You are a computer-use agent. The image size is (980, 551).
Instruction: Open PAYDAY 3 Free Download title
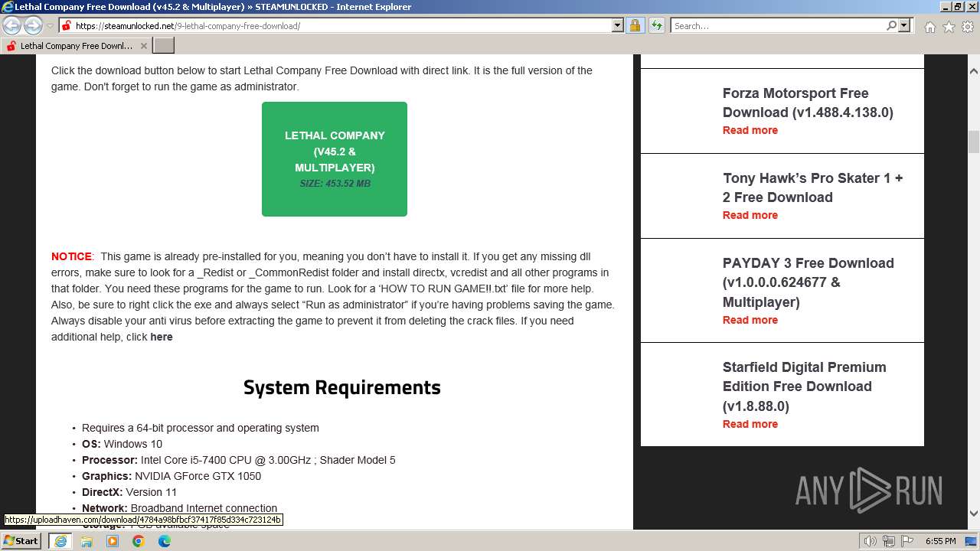[x=808, y=282]
